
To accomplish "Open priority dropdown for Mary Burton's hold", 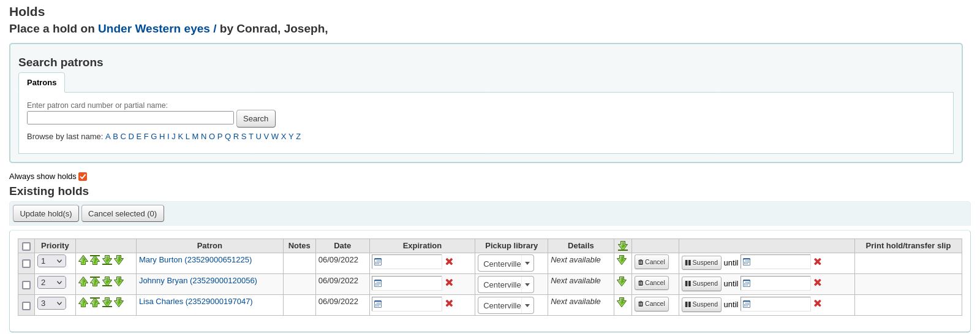I will [x=51, y=261].
